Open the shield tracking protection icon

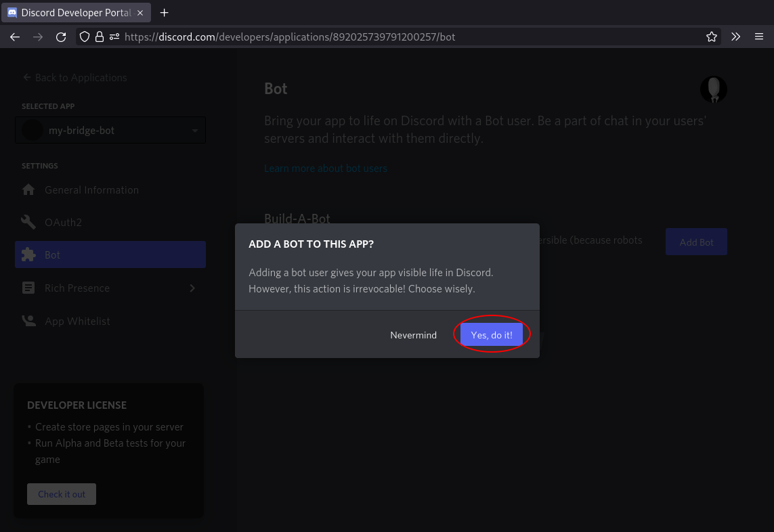pyautogui.click(x=85, y=37)
